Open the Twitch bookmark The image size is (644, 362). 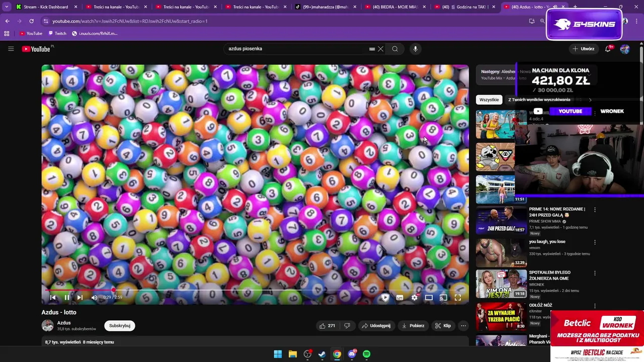point(57,33)
